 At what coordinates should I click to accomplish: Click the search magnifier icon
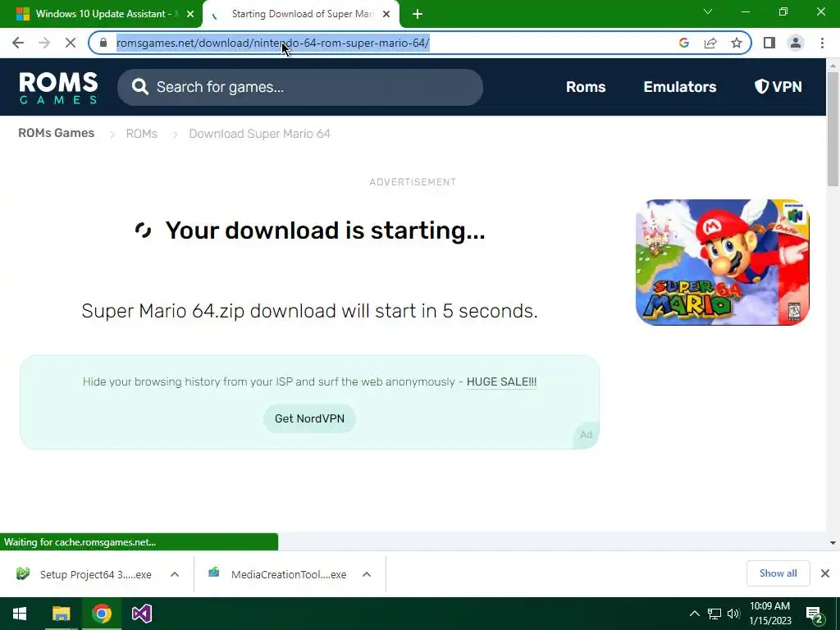click(139, 87)
